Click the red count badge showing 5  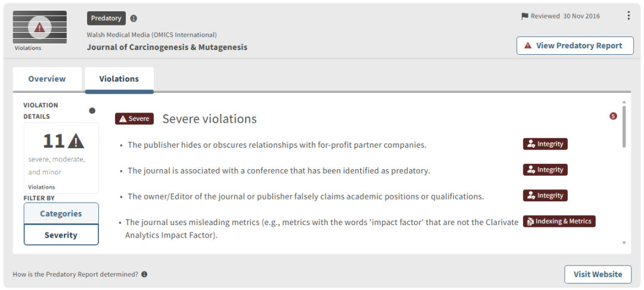tap(613, 116)
